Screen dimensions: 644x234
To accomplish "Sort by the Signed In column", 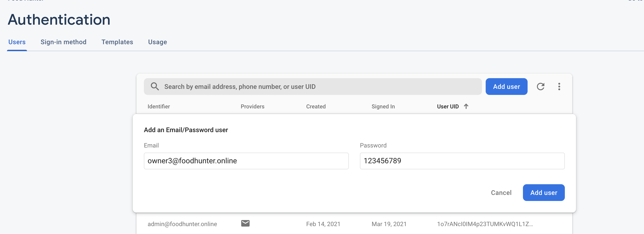I will (x=383, y=106).
